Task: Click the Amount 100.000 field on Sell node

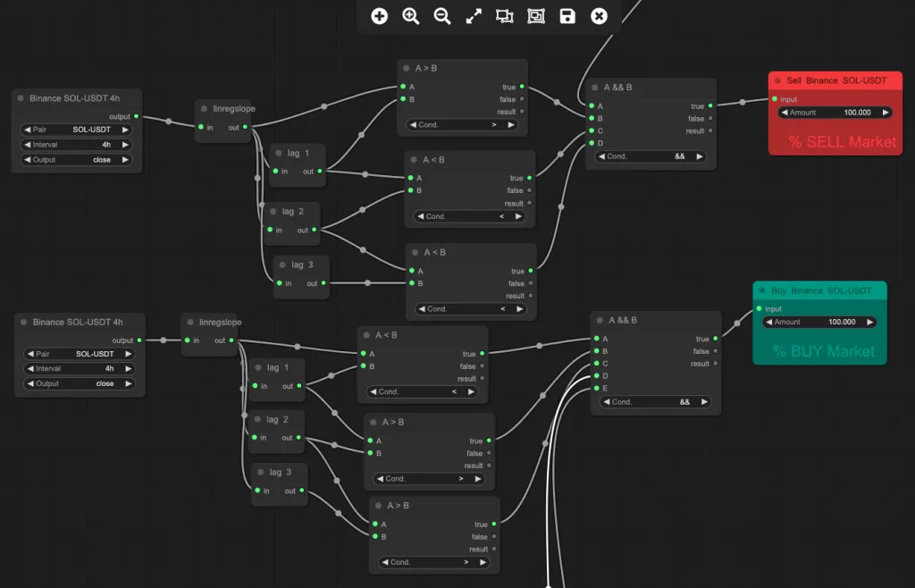Action: [x=835, y=113]
